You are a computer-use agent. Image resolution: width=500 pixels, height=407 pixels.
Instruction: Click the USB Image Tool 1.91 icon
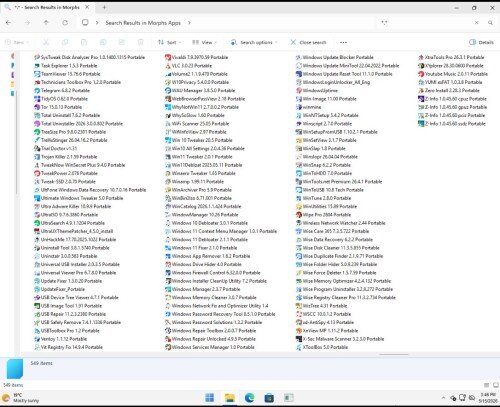(x=37, y=306)
